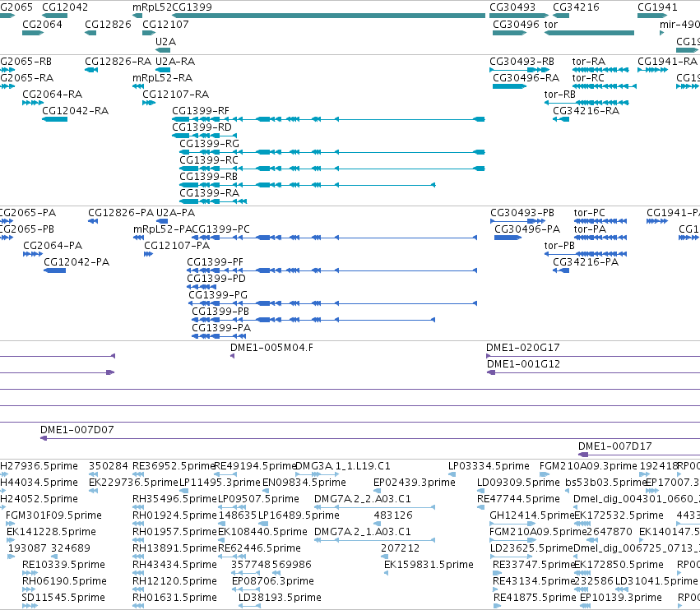Open transcript CG1399-RG
Viewport: 700px width, 610px height.
point(210,144)
